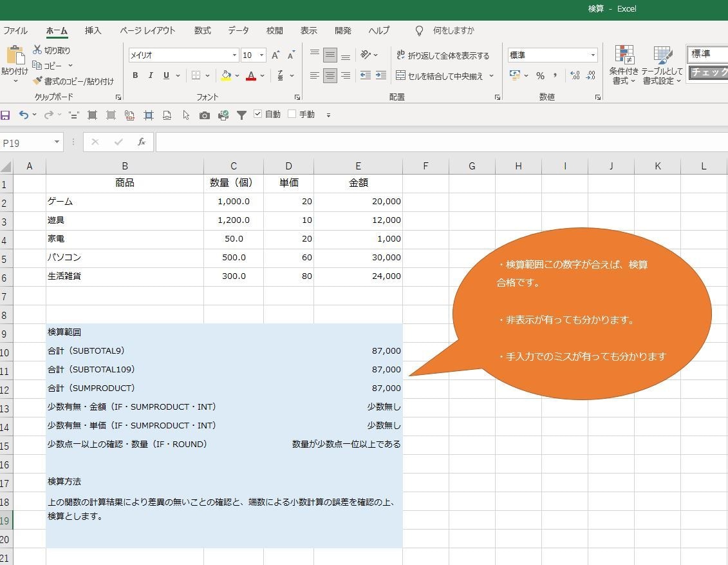Click the fx insert function icon
The height and width of the screenshot is (565, 728).
(142, 142)
